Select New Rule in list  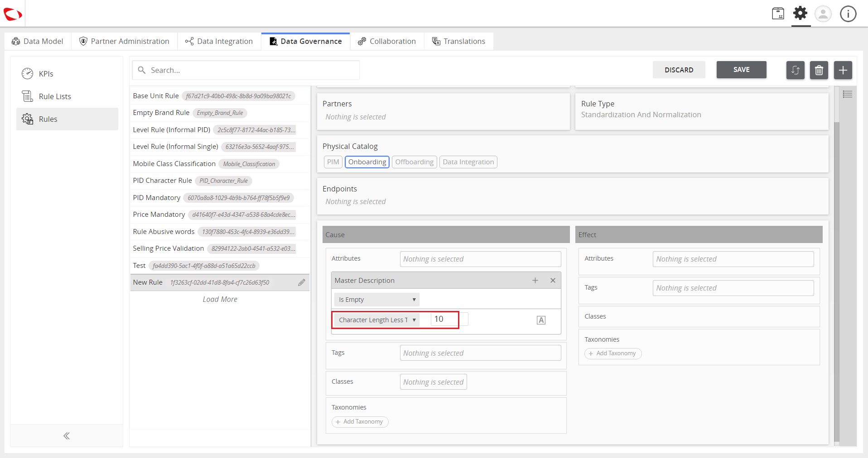[220, 282]
